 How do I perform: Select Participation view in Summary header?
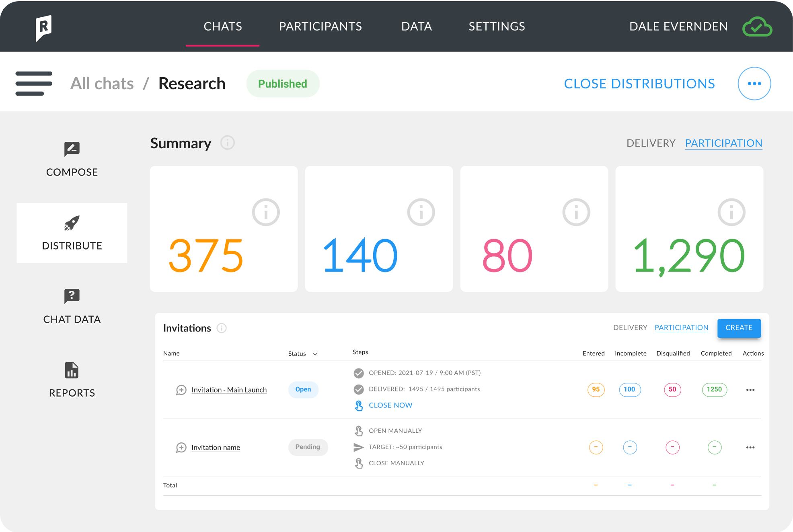click(723, 143)
